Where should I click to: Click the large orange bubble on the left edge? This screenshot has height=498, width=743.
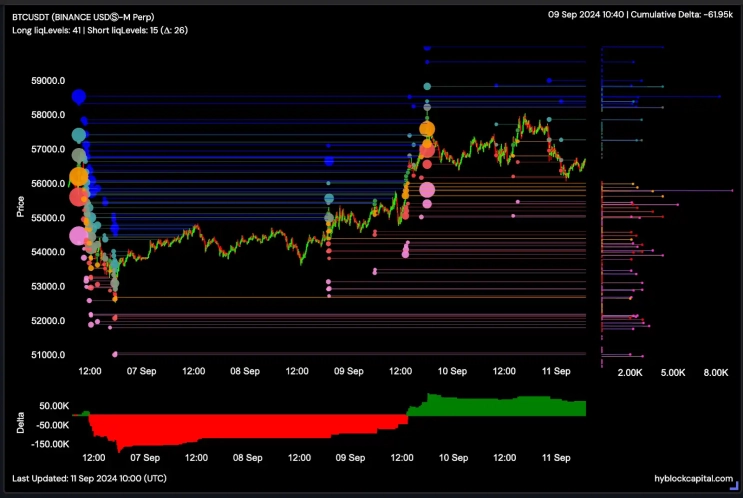[79, 177]
